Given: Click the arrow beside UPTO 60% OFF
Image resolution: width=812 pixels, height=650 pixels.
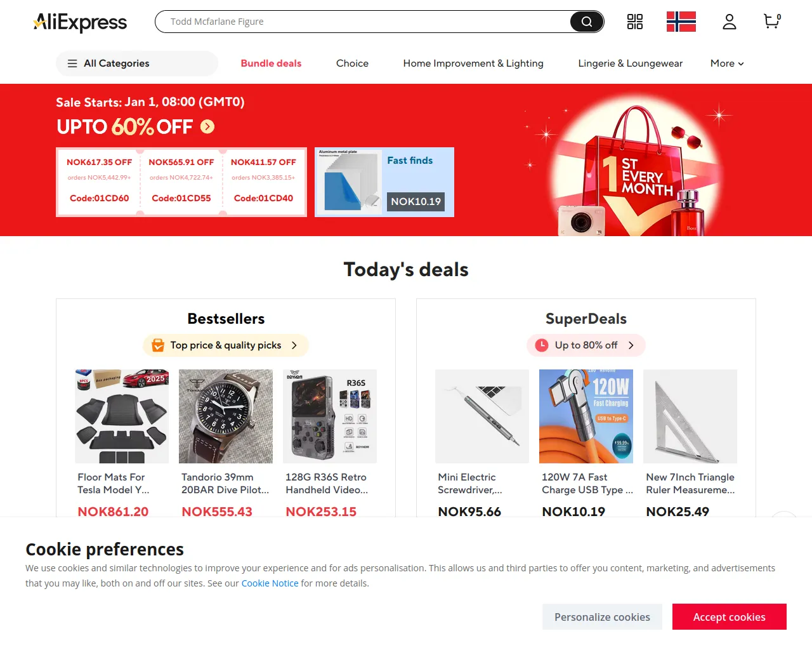Looking at the screenshot, I should click(x=207, y=127).
